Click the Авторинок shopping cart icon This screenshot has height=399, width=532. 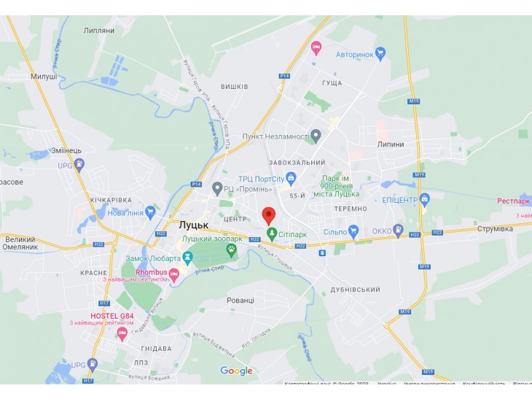(380, 54)
